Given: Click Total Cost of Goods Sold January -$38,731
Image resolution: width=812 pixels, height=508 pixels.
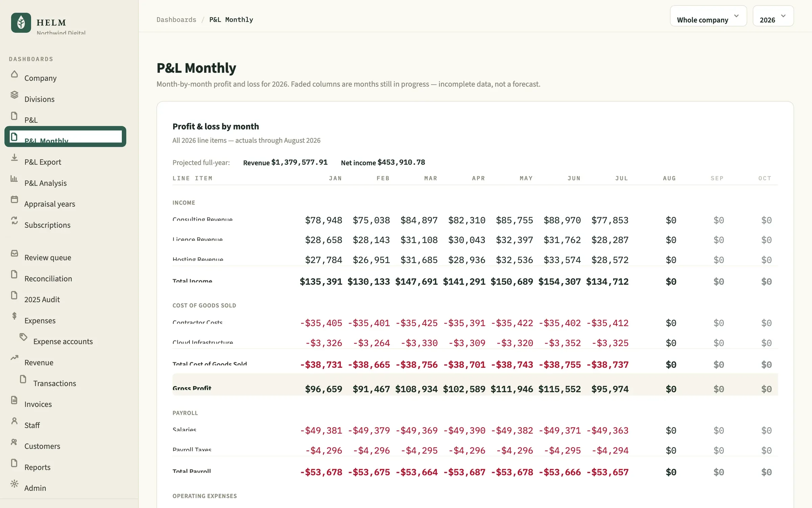Looking at the screenshot, I should (321, 365).
